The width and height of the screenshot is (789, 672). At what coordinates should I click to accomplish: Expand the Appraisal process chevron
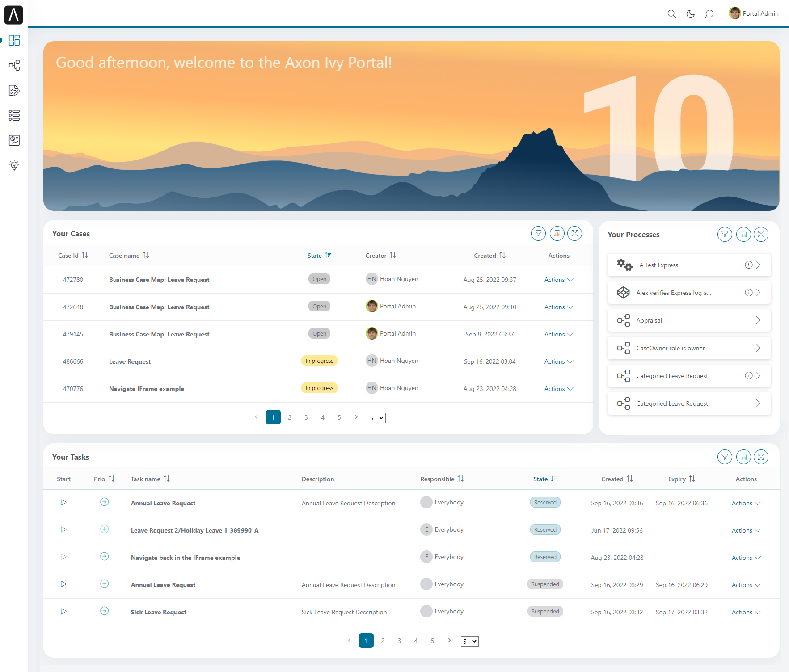(x=758, y=320)
